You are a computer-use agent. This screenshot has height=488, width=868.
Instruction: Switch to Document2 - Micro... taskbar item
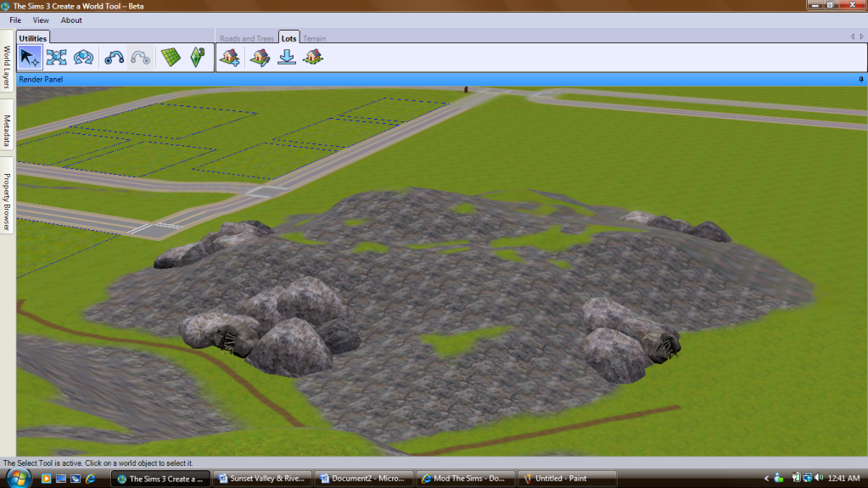click(x=363, y=479)
